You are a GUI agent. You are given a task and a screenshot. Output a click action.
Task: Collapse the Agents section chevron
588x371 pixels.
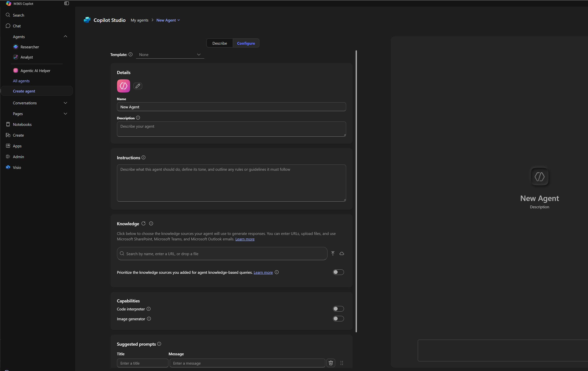click(x=65, y=36)
